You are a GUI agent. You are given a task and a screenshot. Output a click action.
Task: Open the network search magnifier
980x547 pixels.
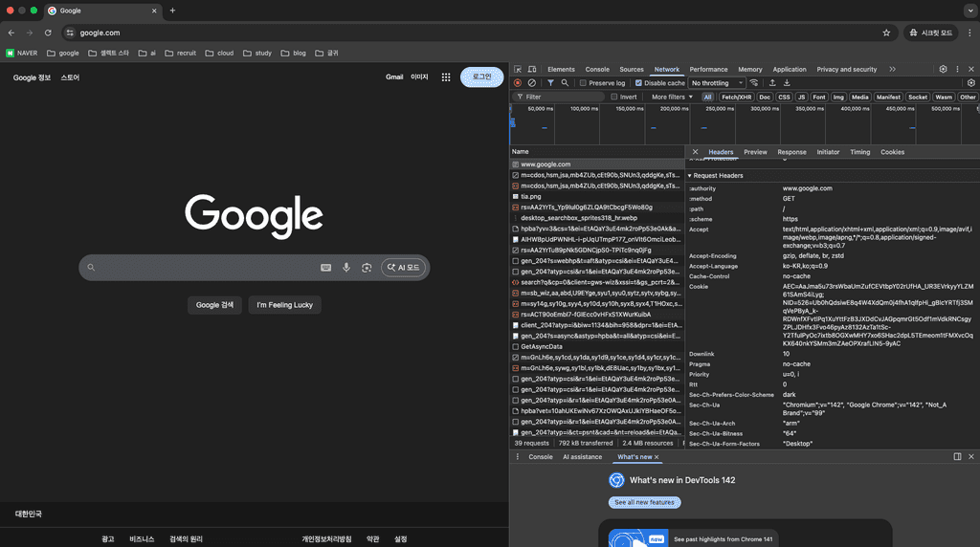(565, 83)
